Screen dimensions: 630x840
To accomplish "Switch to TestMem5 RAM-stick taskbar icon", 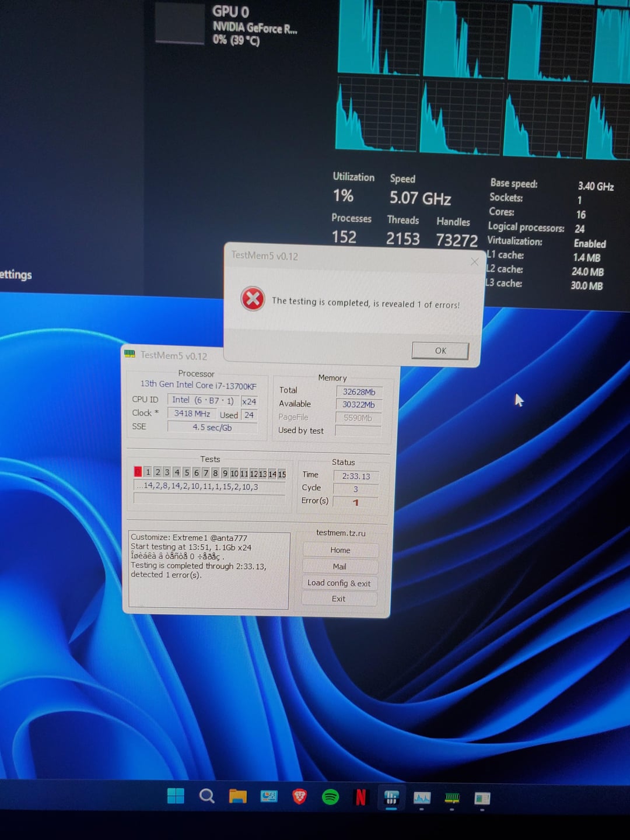I will pyautogui.click(x=452, y=797).
